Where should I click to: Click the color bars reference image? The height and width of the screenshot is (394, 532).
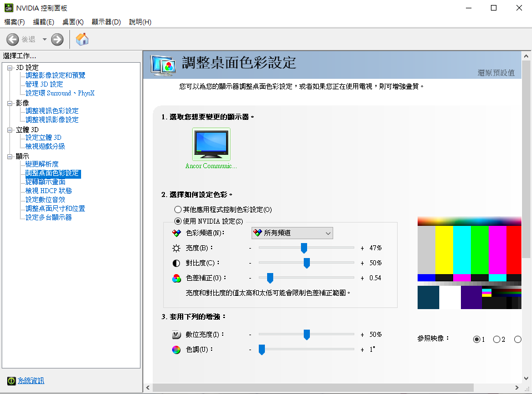point(469,263)
